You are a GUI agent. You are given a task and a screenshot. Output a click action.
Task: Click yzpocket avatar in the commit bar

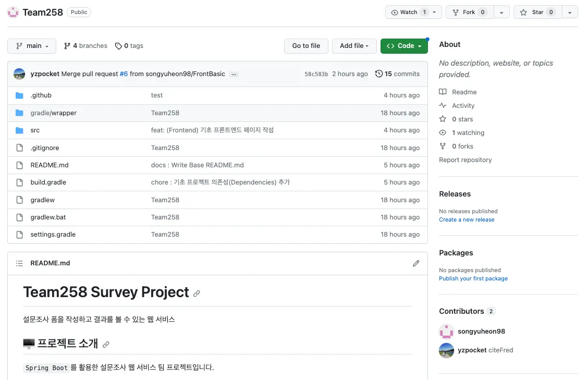[19, 74]
